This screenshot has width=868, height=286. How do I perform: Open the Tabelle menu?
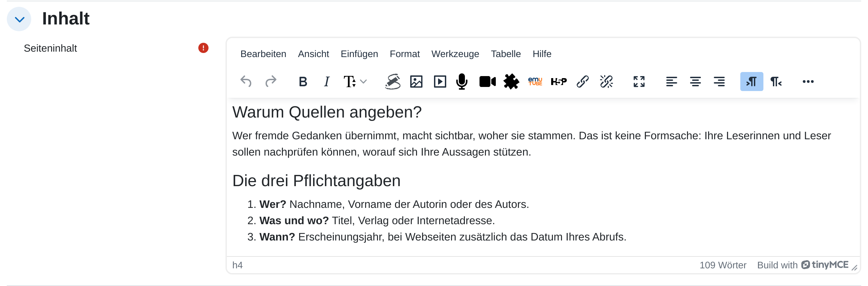(506, 54)
